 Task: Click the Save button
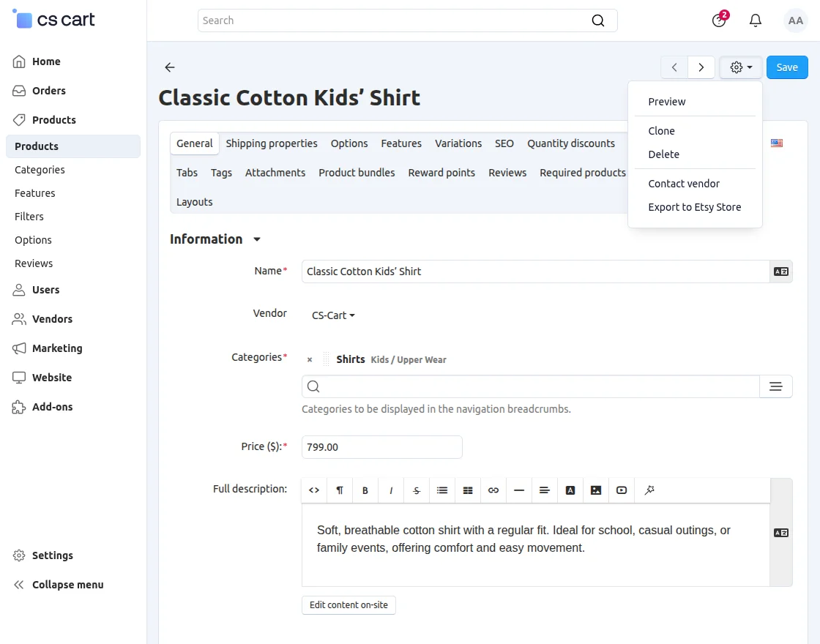[787, 67]
